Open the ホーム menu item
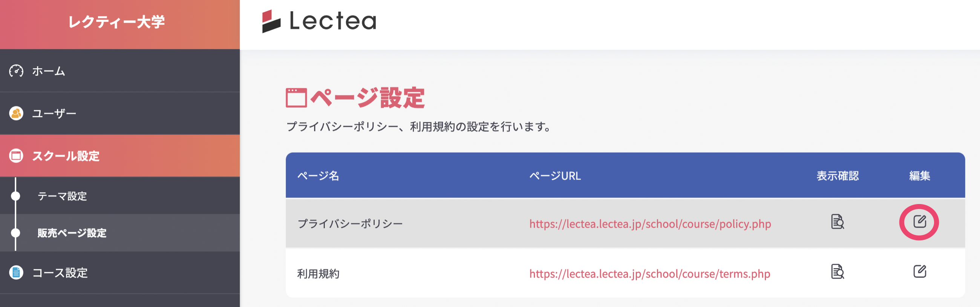 pos(47,71)
